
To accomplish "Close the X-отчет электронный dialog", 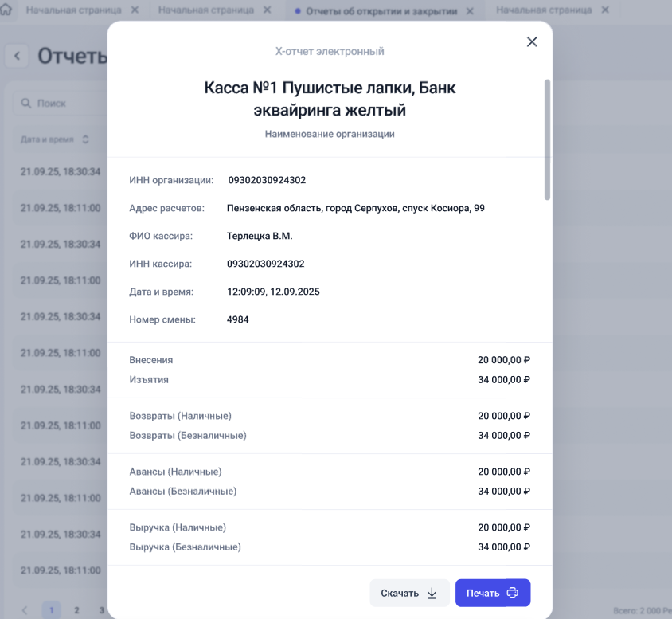I will pyautogui.click(x=532, y=41).
